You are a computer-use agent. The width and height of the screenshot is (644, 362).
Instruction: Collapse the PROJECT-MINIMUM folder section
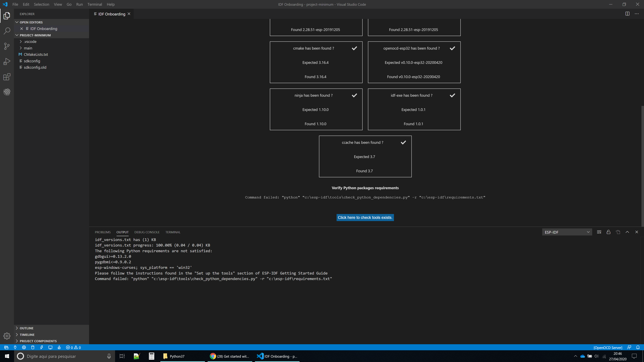point(51,35)
